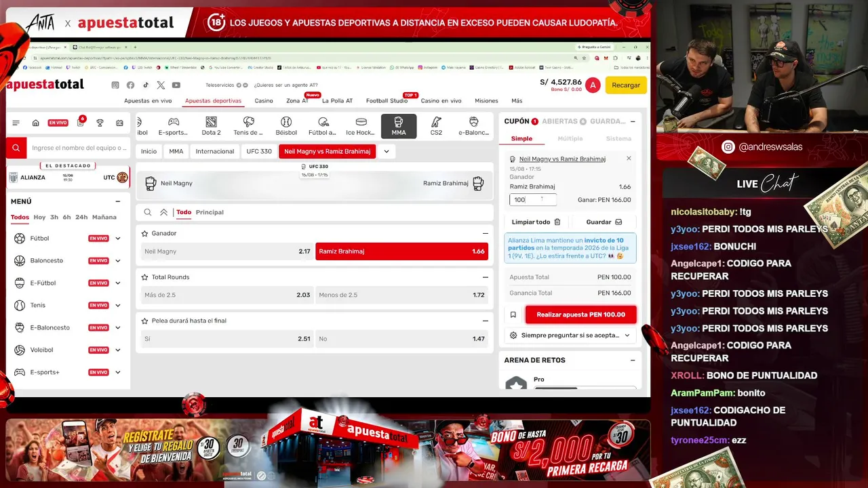Open the bet slip list icon with badge 6
Viewport: 868px width, 488px height.
(81, 122)
